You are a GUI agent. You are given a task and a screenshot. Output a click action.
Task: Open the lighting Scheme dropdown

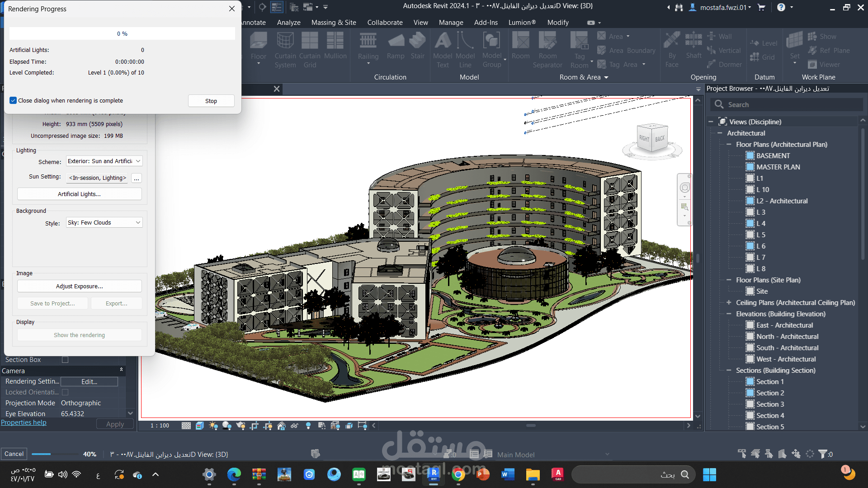coord(104,161)
